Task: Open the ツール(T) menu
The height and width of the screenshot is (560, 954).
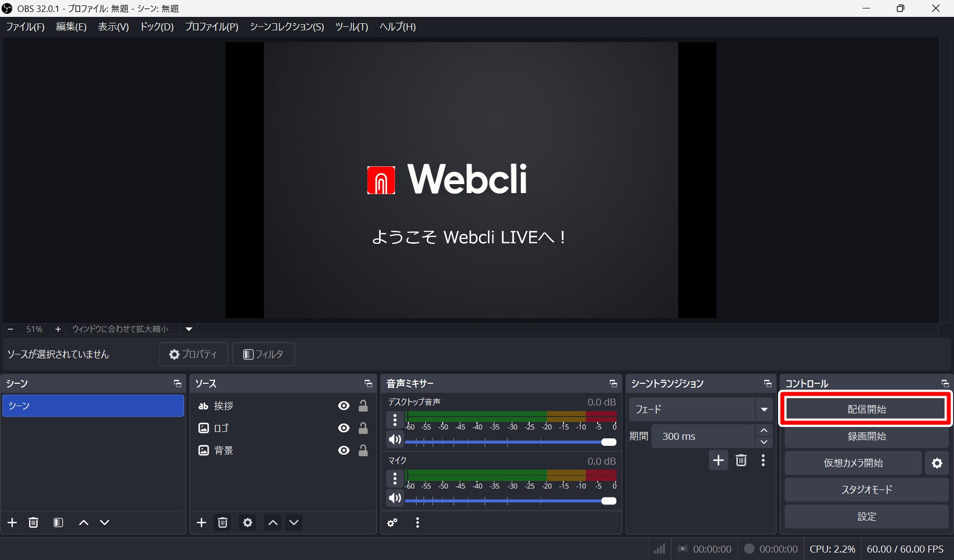Action: (351, 27)
